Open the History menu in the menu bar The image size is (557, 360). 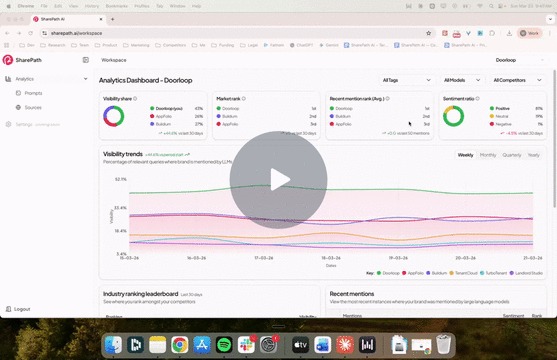[x=92, y=6]
